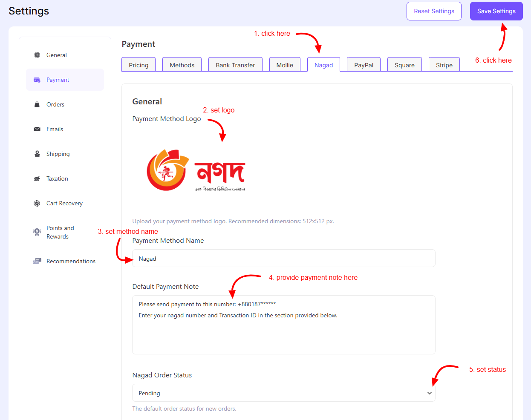Click the Orders bag icon

[37, 104]
